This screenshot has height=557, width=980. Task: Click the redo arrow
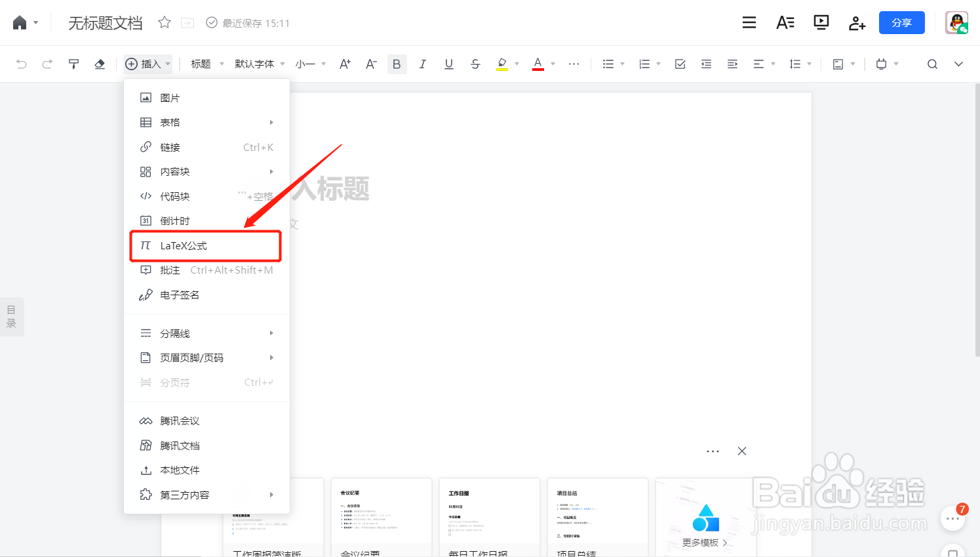47,64
